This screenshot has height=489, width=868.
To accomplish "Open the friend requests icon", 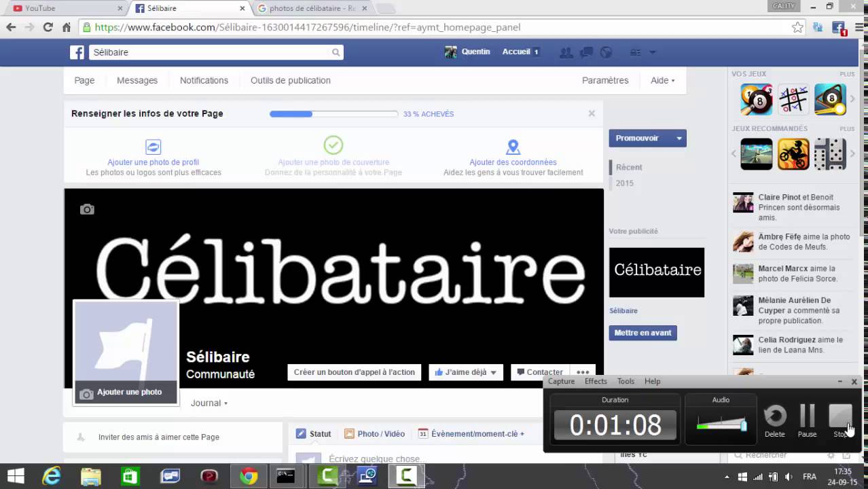I will [565, 52].
